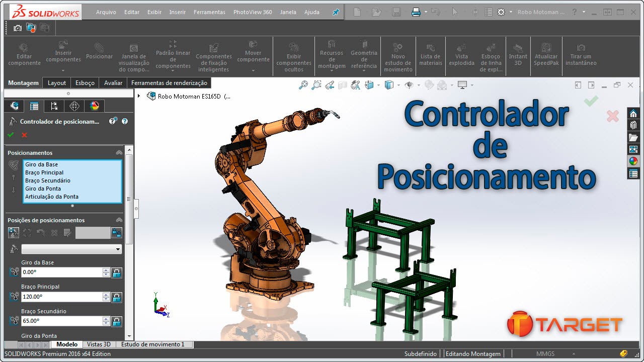This screenshot has width=644, height=362.
Task: Switch to the Avaliar tab
Action: [113, 83]
